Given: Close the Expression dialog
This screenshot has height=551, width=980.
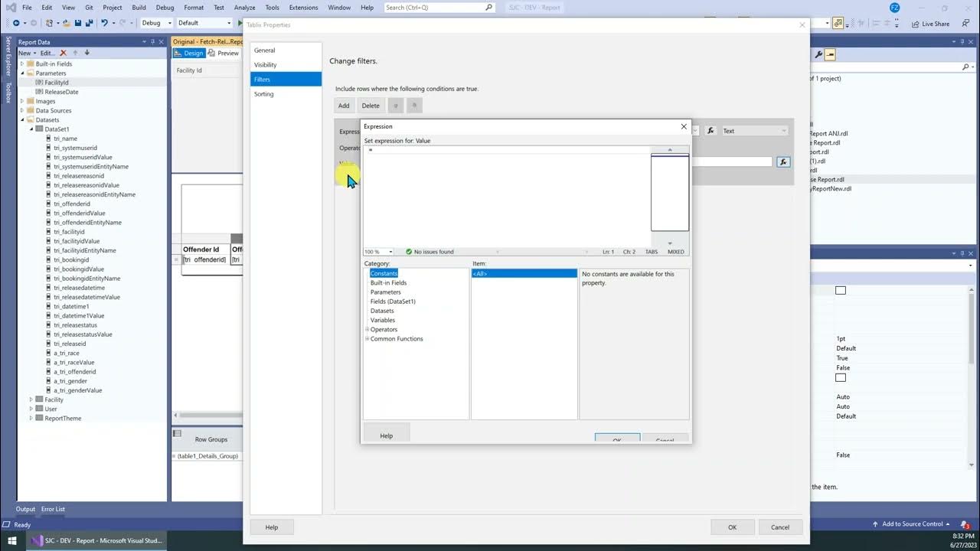Looking at the screenshot, I should click(x=684, y=126).
